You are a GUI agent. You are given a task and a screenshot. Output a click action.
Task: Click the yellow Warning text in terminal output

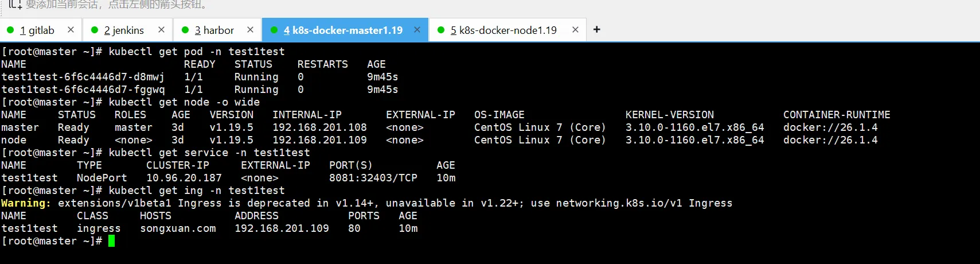26,203
